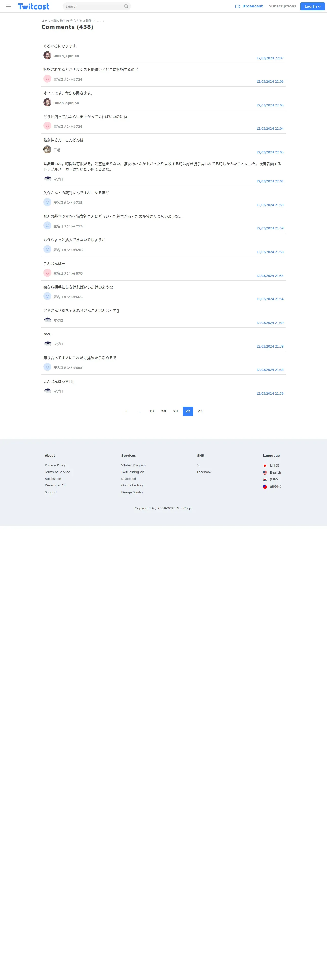Open Support footer link
327x980 pixels.
point(51,492)
